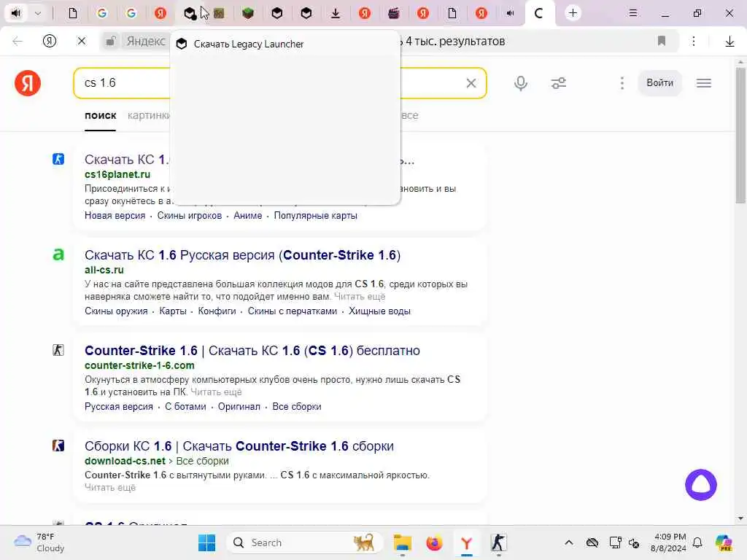Open the Популярные карты sublink

click(x=315, y=215)
